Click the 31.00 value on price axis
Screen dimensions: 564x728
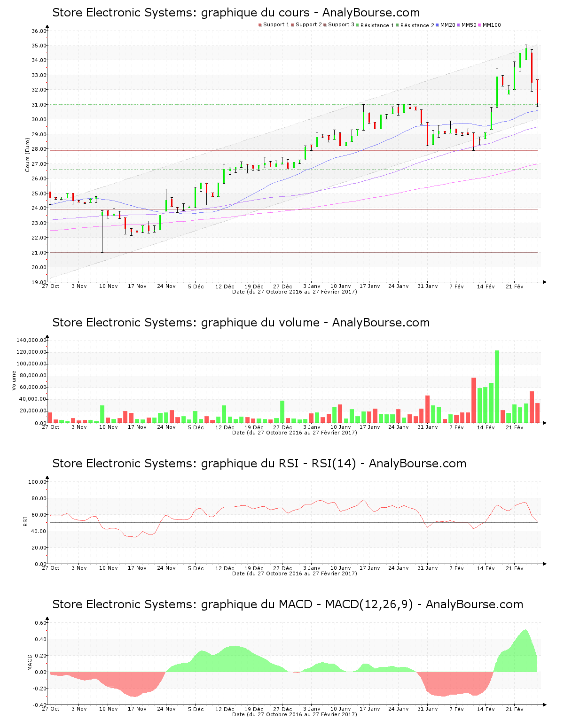pos(39,105)
